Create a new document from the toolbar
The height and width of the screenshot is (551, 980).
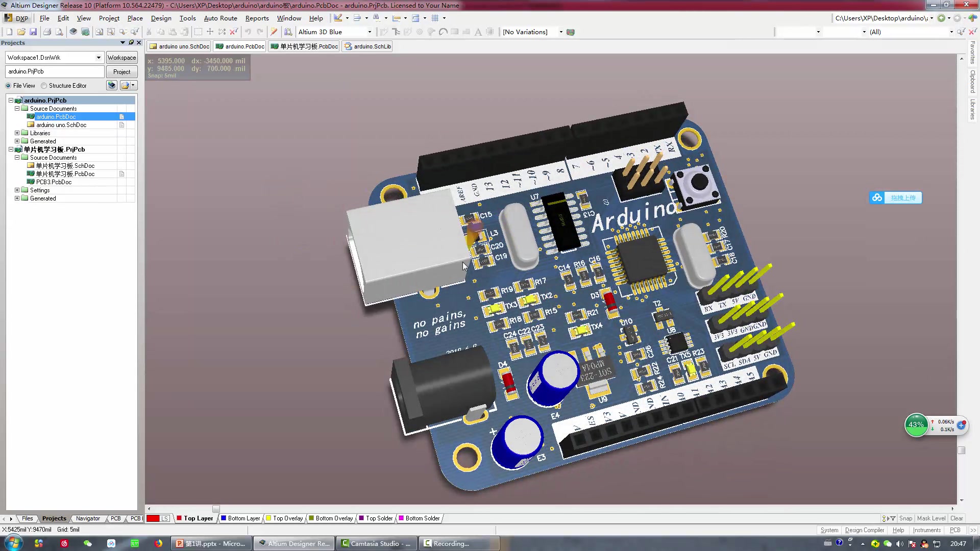pos(9,32)
